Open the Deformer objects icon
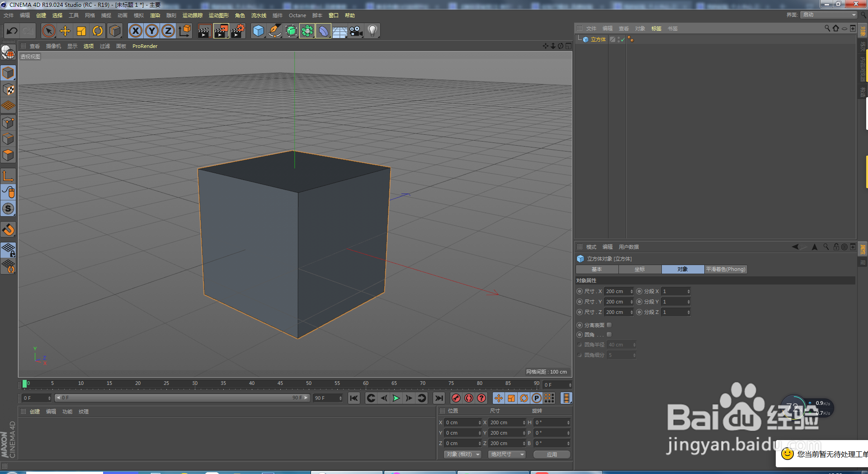The height and width of the screenshot is (474, 868). [x=323, y=31]
